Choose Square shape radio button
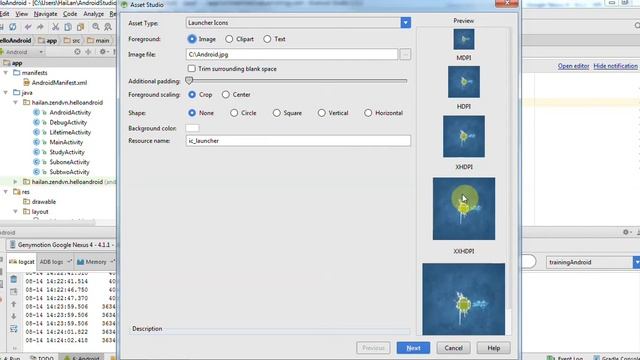This screenshot has width=640, height=360. pyautogui.click(x=277, y=113)
